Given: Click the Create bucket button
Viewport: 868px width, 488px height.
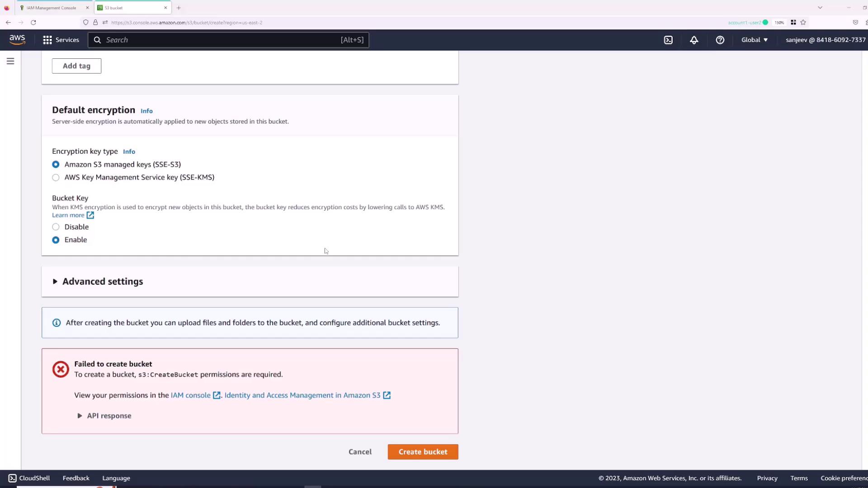Looking at the screenshot, I should coord(423,452).
